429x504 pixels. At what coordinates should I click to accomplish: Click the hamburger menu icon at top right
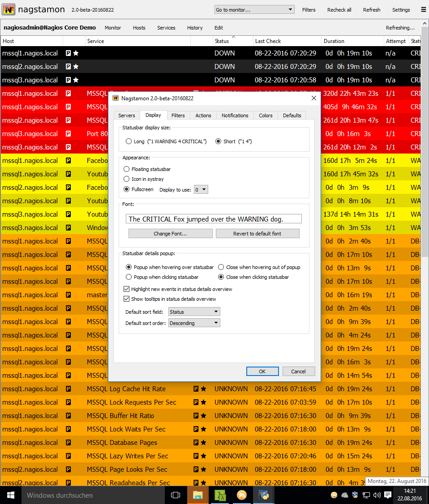[x=423, y=9]
